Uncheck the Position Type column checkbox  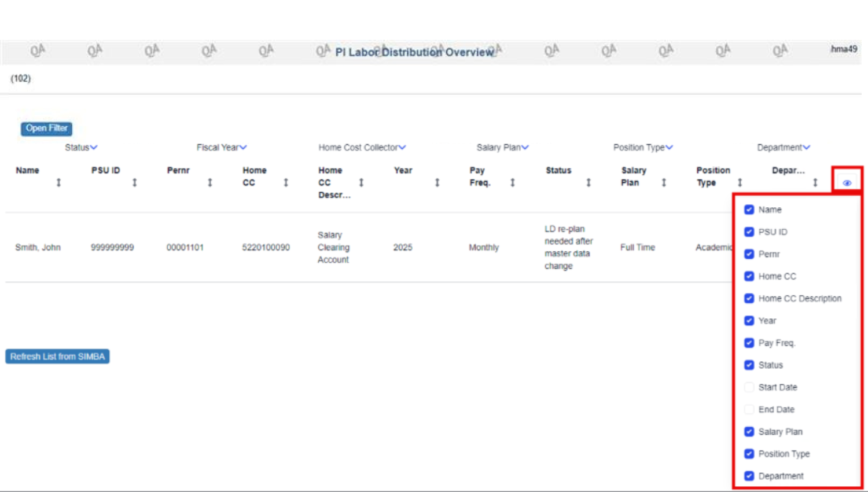click(x=749, y=454)
